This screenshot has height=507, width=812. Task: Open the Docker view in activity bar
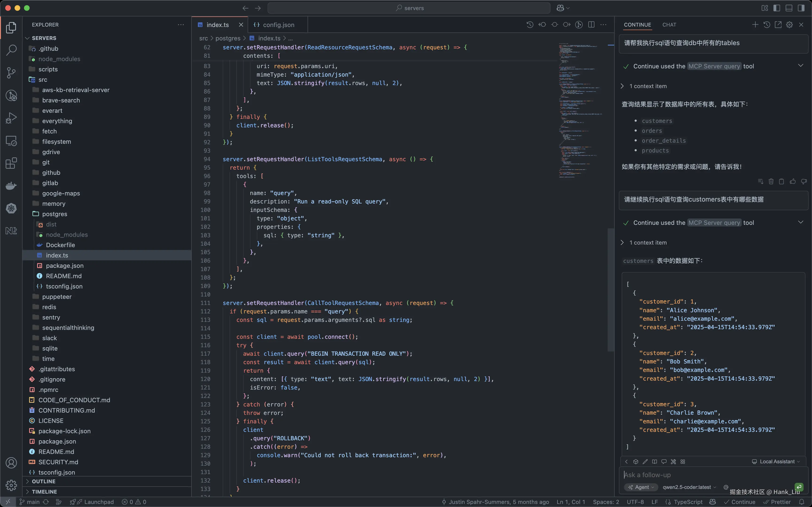(x=11, y=186)
